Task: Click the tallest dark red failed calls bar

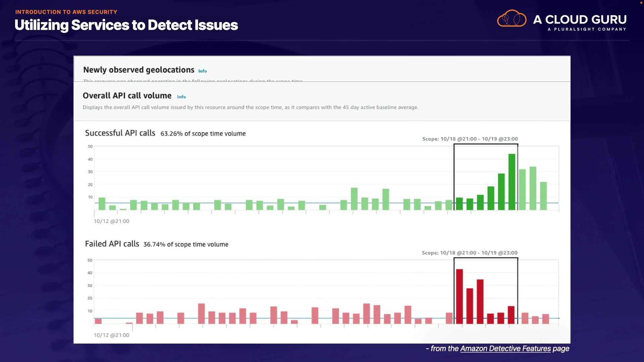Action: (459, 296)
